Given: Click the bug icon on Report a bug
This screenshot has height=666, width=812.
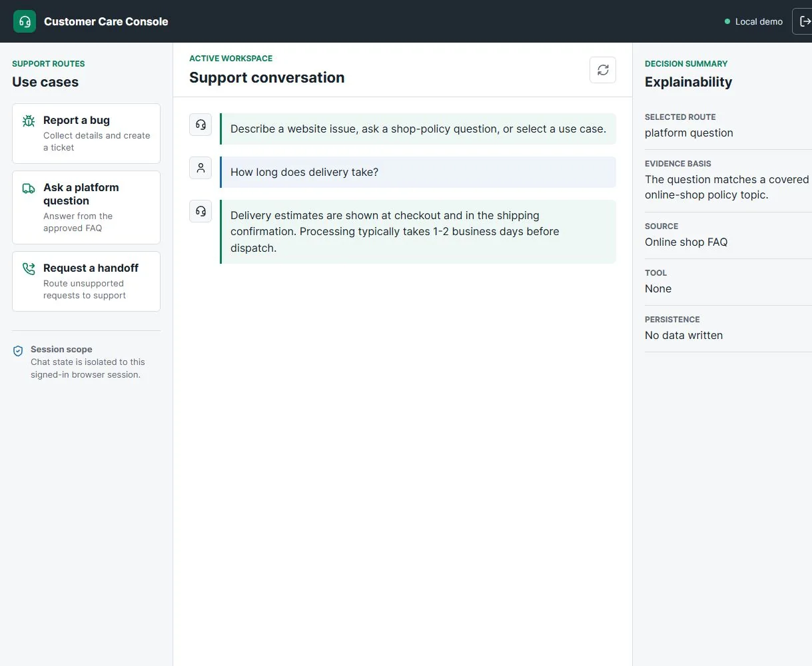Looking at the screenshot, I should coord(29,121).
